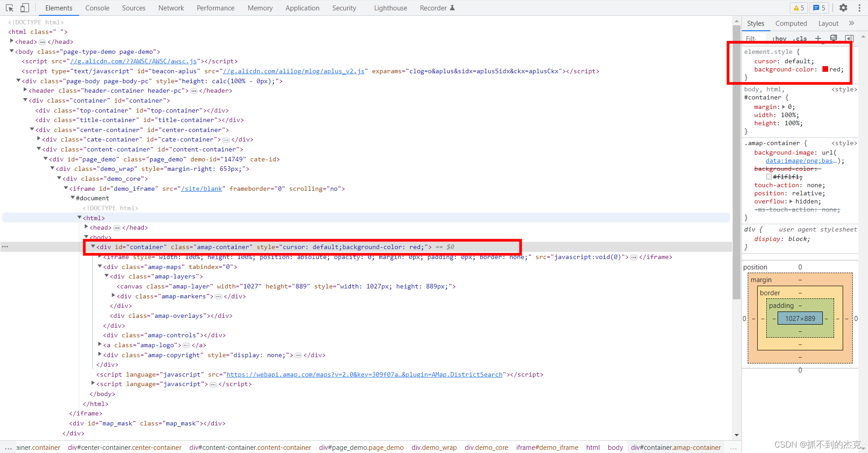Open the Performance tab
The height and width of the screenshot is (453, 868).
coord(216,8)
